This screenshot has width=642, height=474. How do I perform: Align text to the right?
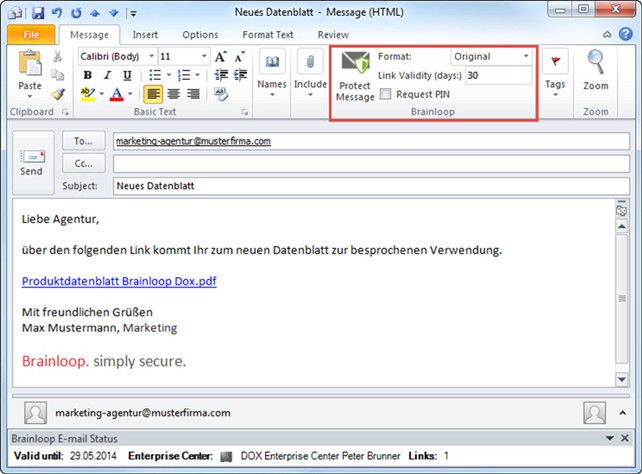click(193, 94)
